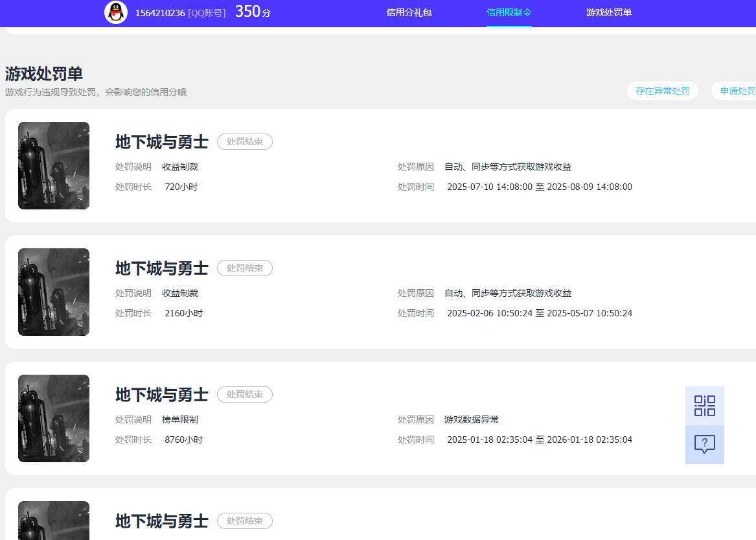This screenshot has width=756, height=540.
Task: Click 收益制裁 description on first penalty
Action: click(180, 167)
